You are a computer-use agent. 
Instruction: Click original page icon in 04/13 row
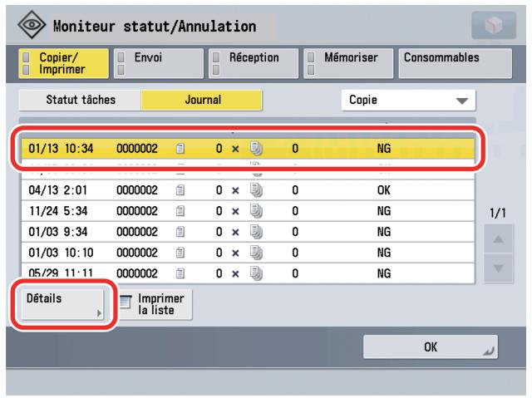[180, 190]
